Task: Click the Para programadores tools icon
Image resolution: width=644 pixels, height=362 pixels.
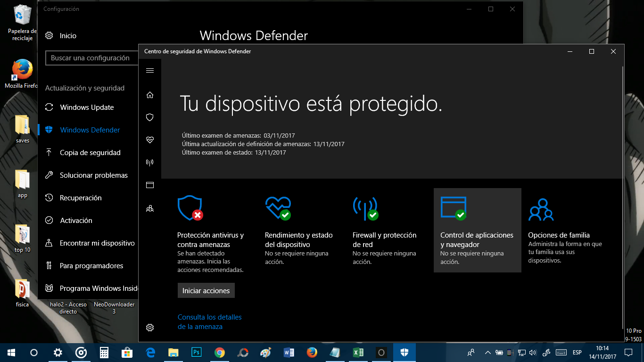Action: (49, 265)
